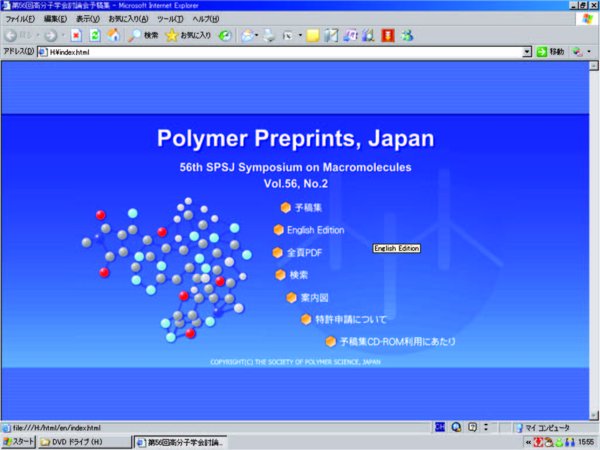Expand hidden system tray icons arrow
This screenshot has height=450, width=600.
pos(528,443)
